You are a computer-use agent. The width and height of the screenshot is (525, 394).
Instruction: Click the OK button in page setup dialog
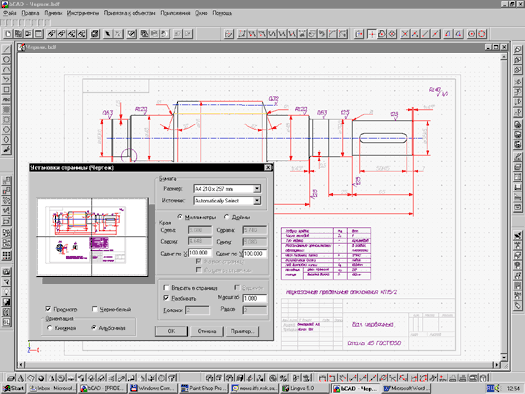[171, 331]
